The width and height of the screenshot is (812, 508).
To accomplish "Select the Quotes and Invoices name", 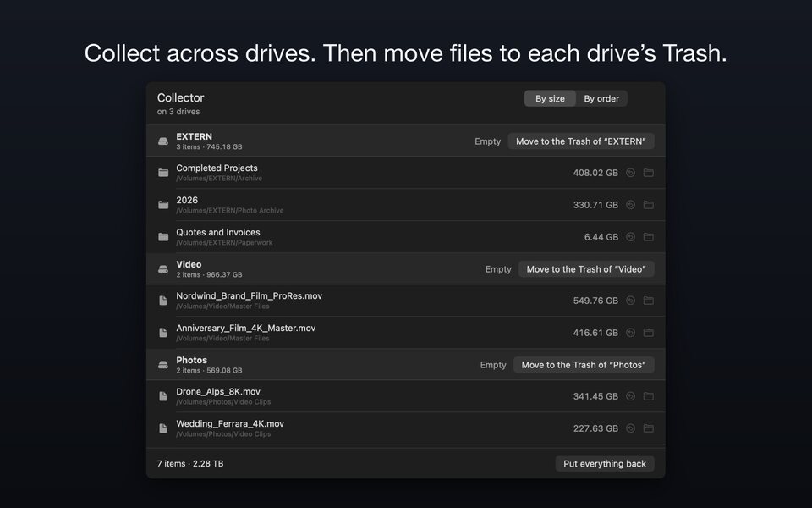I will [x=218, y=232].
